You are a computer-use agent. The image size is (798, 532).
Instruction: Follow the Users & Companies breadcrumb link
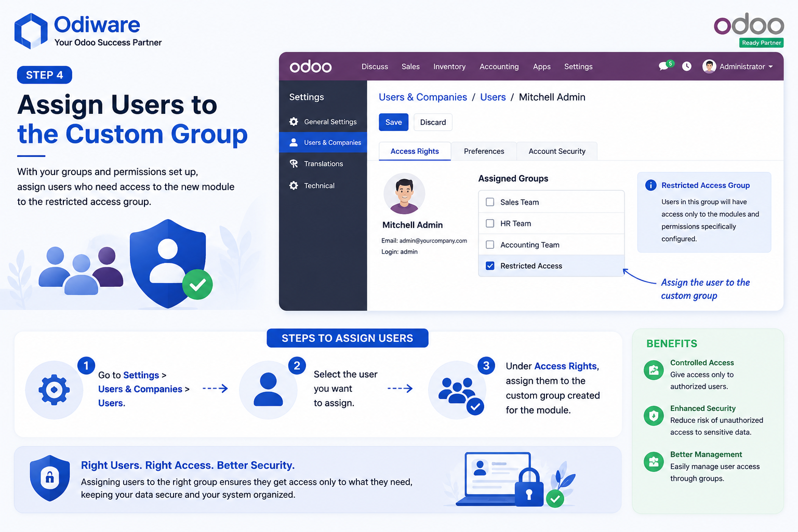click(423, 97)
